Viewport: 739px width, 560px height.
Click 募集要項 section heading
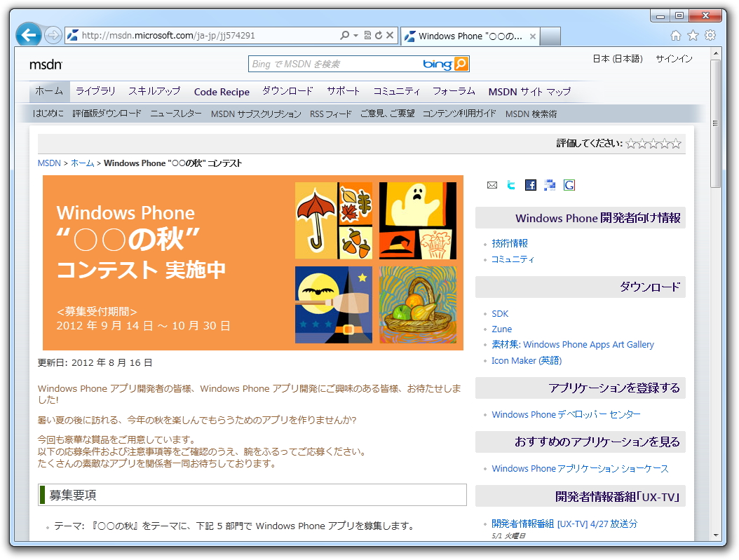(252, 495)
